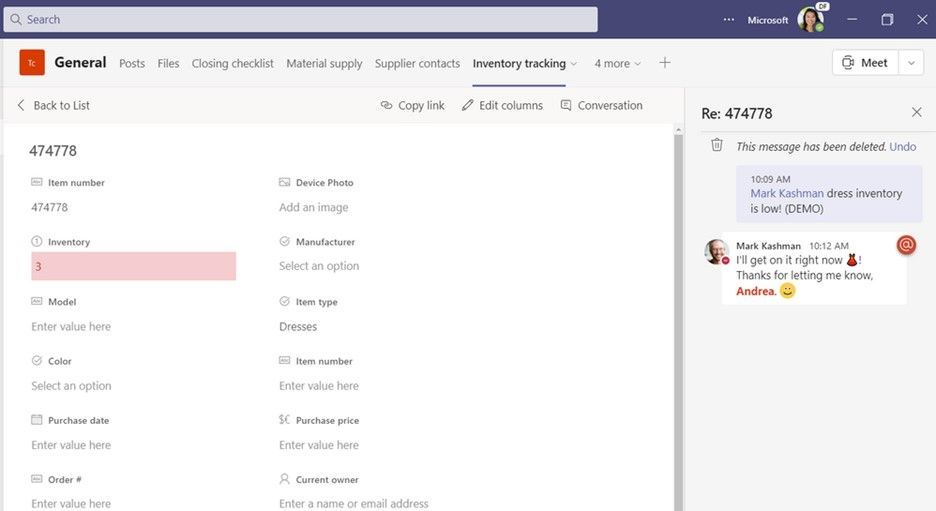Restore down the Teams window
Image resolution: width=936 pixels, height=511 pixels.
(x=887, y=20)
